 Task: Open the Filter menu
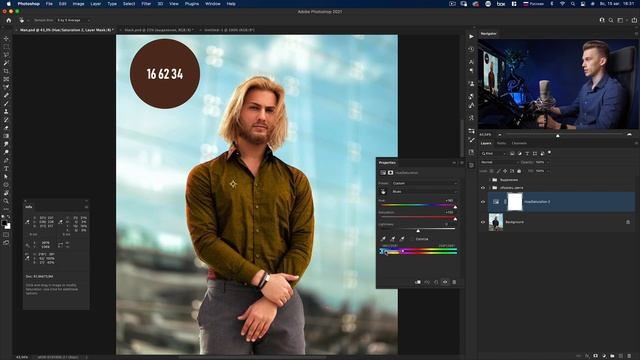click(x=146, y=4)
